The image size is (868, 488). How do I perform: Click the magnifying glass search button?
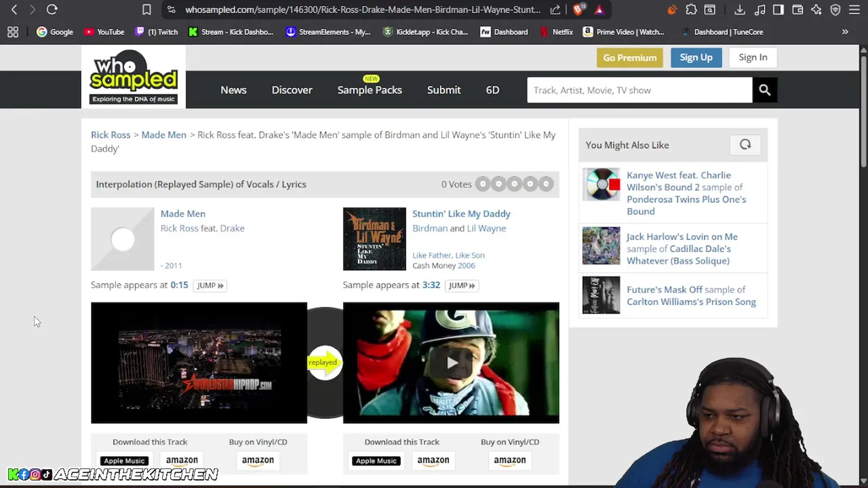coord(764,90)
